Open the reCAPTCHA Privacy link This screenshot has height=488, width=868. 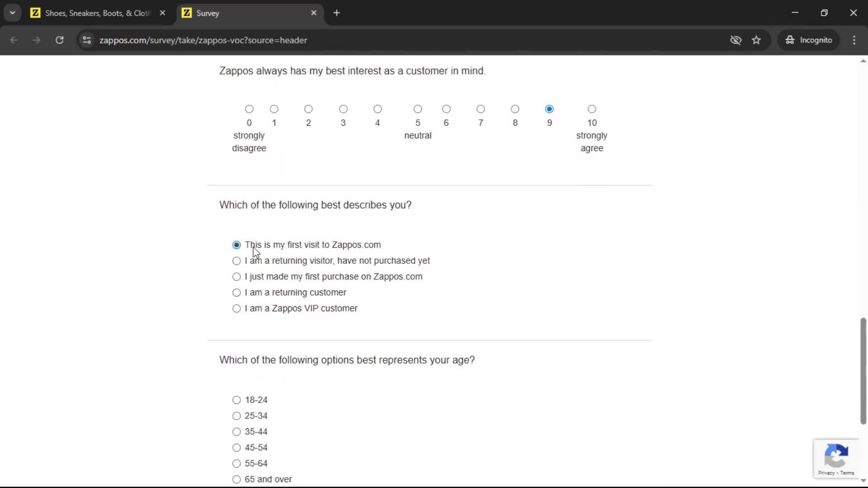coord(826,473)
